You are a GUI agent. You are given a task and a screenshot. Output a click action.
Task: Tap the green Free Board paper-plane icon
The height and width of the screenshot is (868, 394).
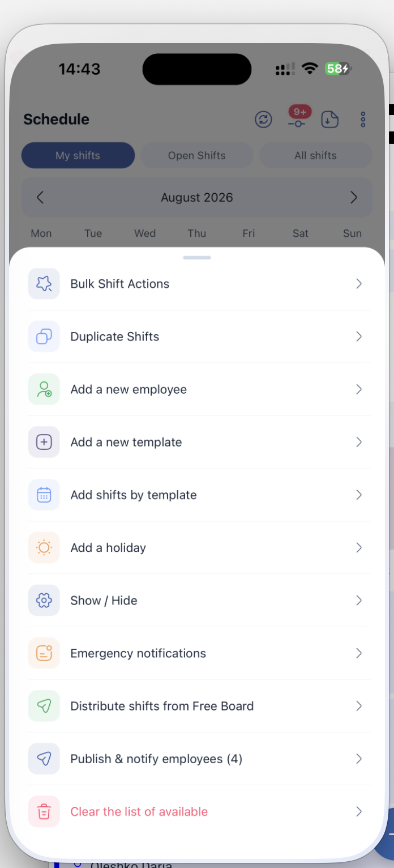pyautogui.click(x=44, y=706)
